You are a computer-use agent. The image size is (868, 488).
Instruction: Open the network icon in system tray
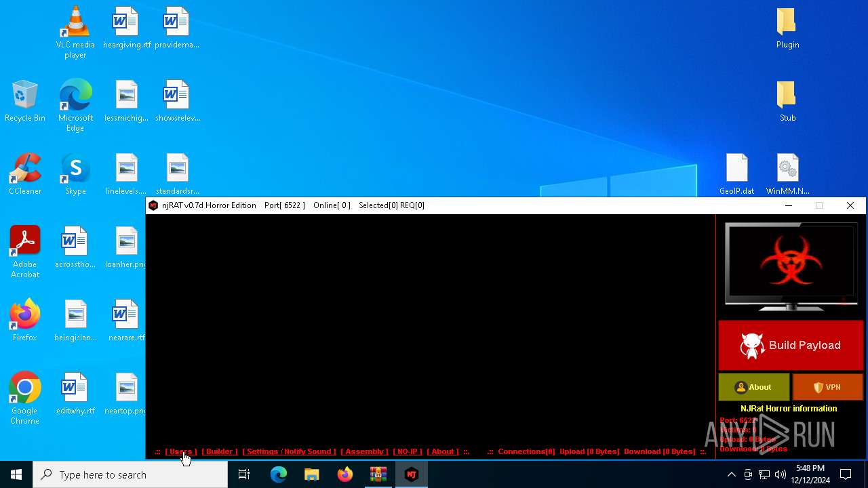[x=764, y=474]
